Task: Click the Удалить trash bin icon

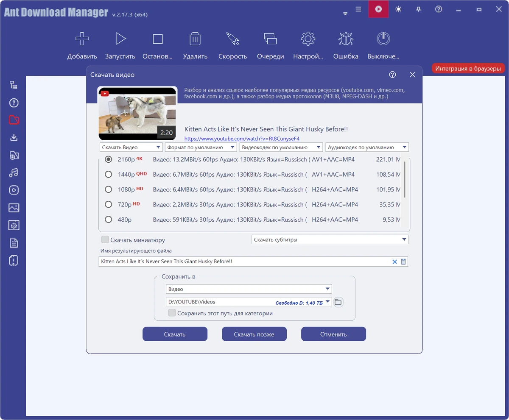Action: pos(195,39)
